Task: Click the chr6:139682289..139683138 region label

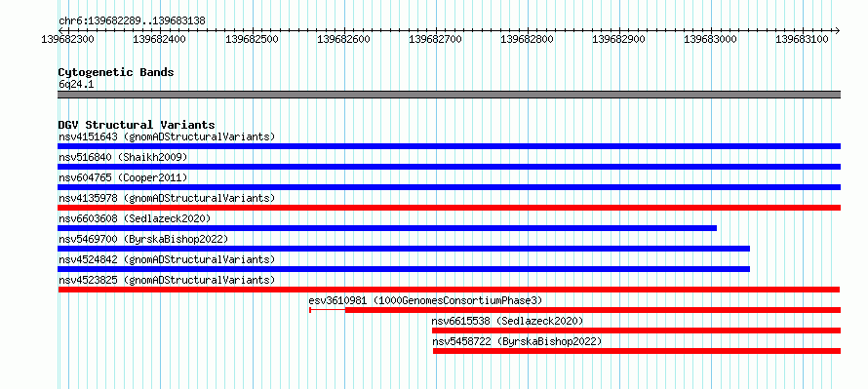Action: [x=133, y=21]
